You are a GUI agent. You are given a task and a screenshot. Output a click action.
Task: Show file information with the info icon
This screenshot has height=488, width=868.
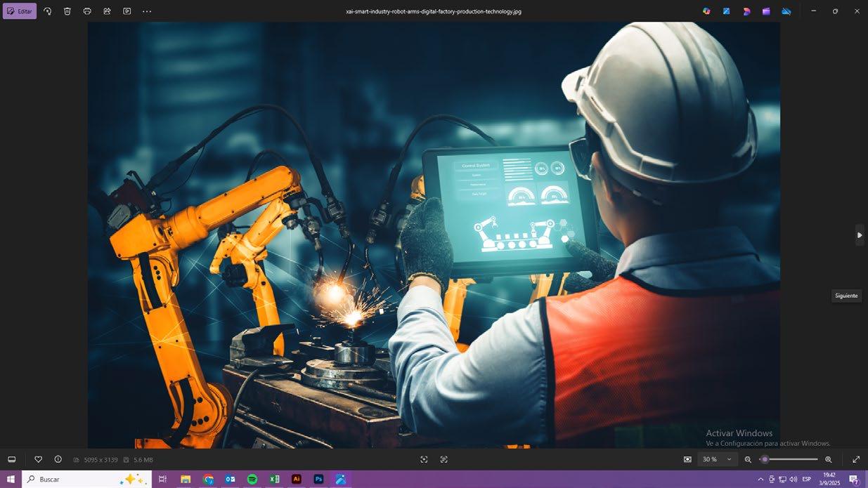pyautogui.click(x=58, y=459)
